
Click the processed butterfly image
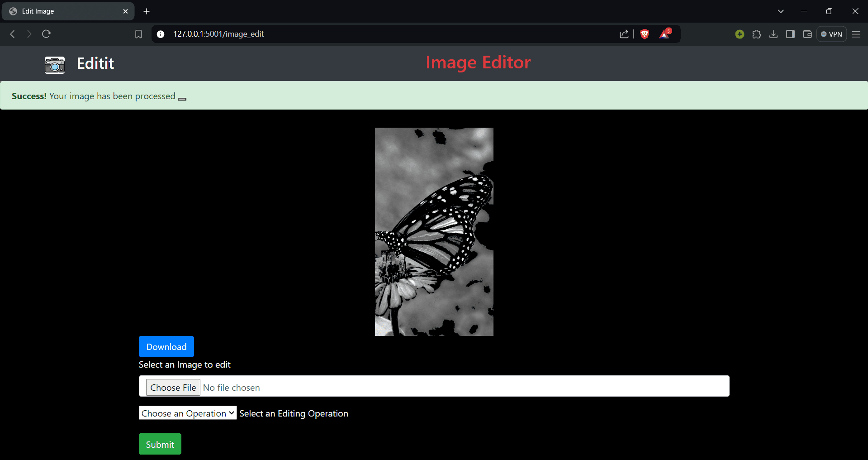434,231
